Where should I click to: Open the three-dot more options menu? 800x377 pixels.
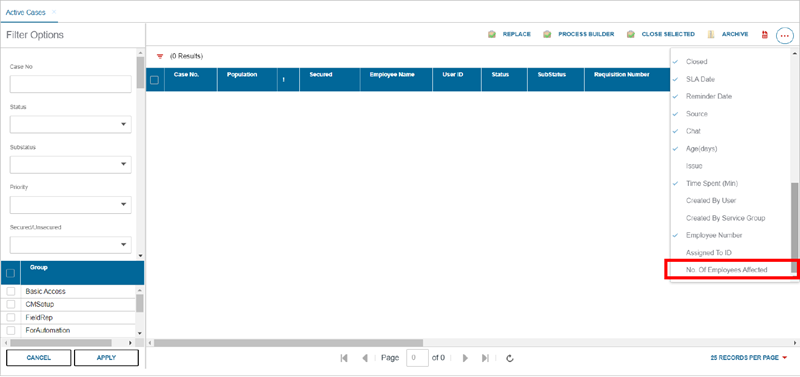pyautogui.click(x=785, y=36)
